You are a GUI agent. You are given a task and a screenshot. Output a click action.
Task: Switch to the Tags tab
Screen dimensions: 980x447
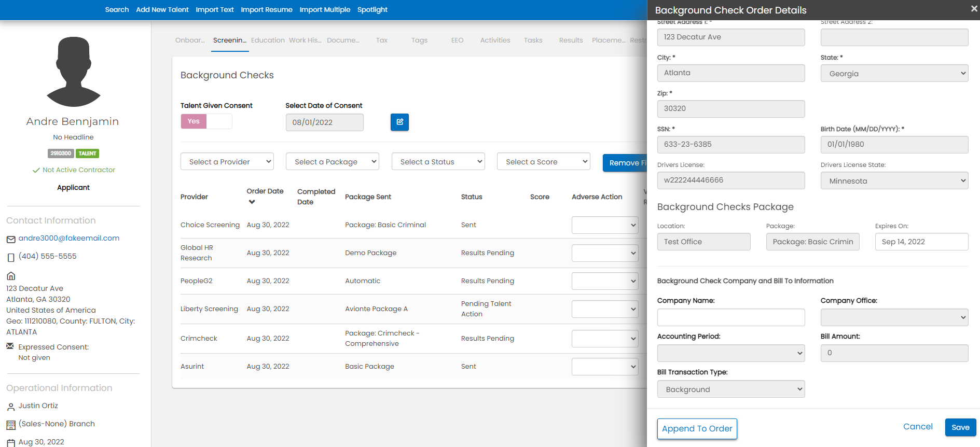click(x=419, y=40)
